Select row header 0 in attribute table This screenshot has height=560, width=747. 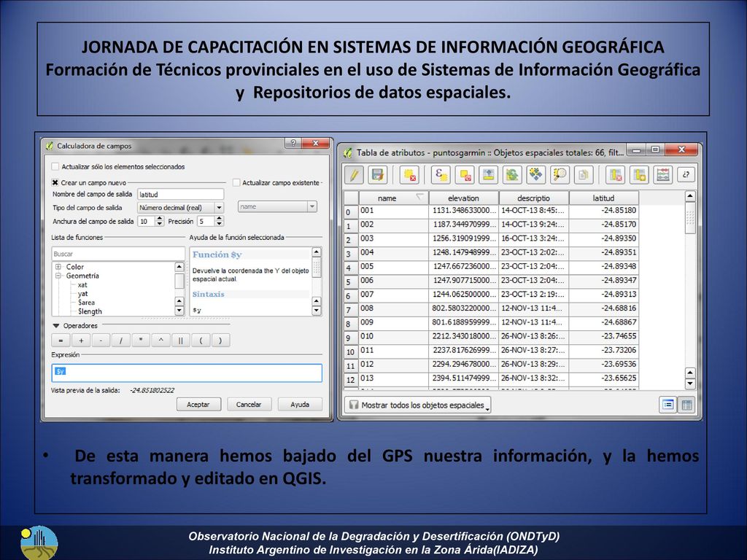coord(351,212)
